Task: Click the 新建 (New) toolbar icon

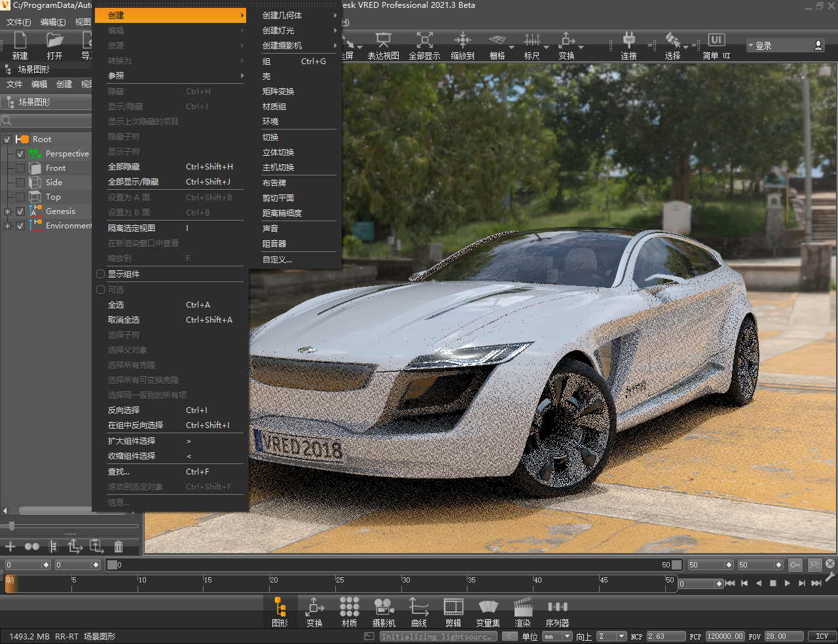Action: [20, 41]
